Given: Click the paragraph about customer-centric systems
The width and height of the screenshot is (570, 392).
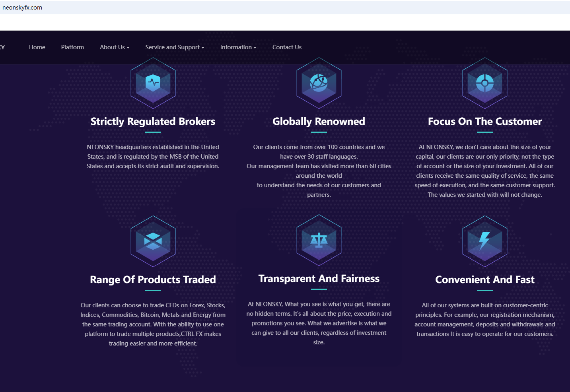Looking at the screenshot, I should [x=485, y=320].
